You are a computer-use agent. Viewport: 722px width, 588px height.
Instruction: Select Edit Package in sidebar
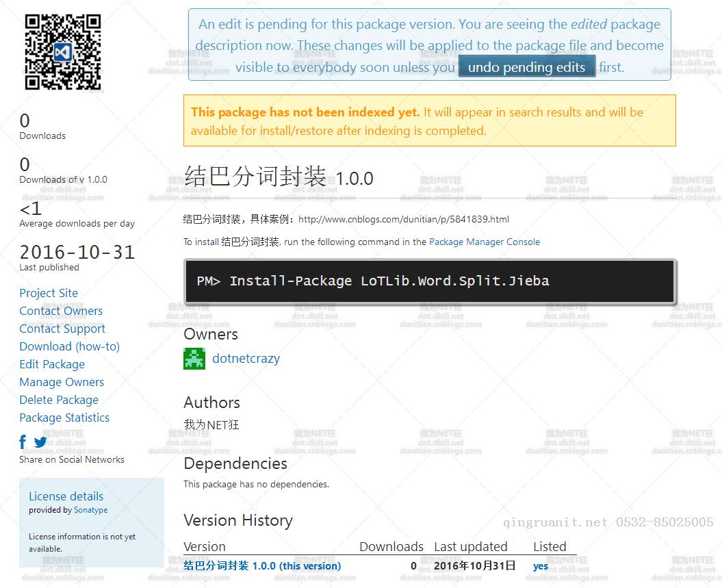[x=52, y=364]
